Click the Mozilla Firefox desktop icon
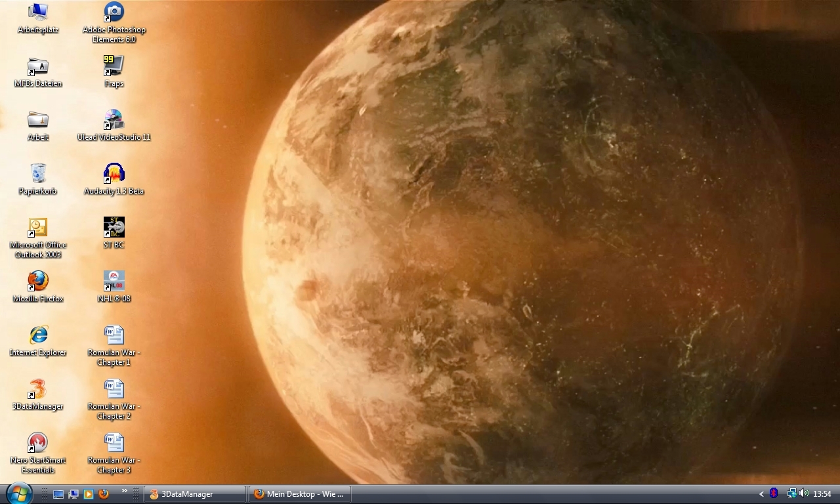 pos(38,282)
